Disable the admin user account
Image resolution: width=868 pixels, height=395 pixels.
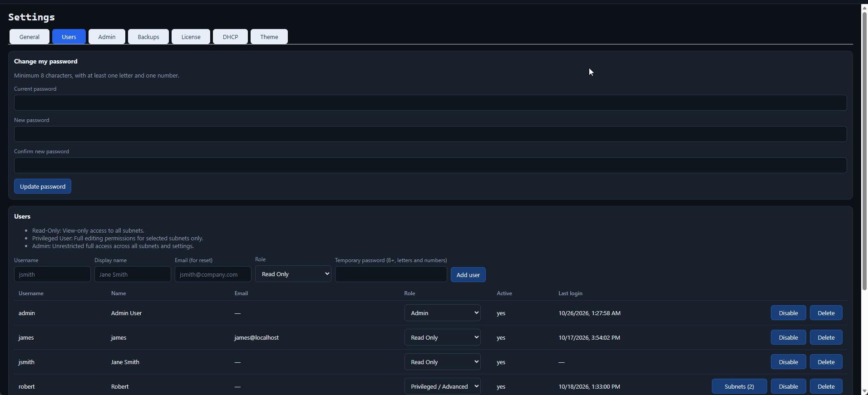click(789, 313)
